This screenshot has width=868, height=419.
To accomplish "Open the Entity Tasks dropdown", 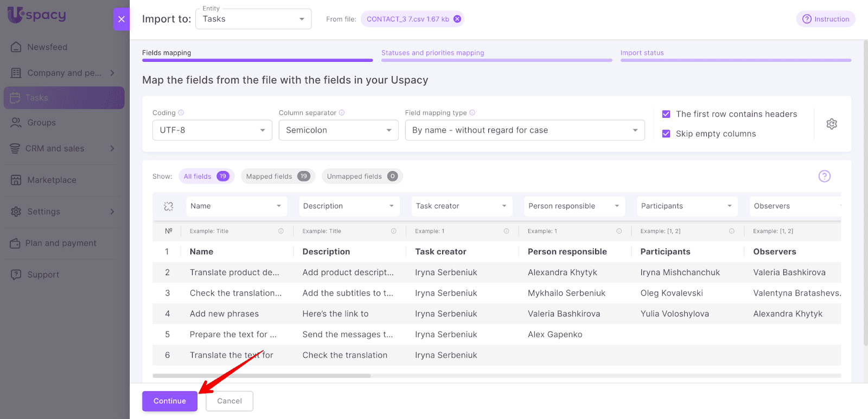I will [253, 19].
